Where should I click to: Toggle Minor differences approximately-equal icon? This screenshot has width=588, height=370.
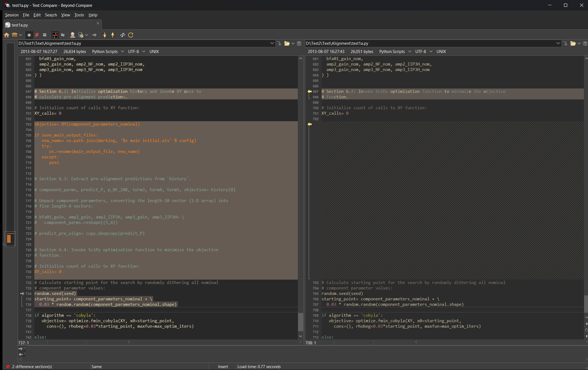coord(63,35)
